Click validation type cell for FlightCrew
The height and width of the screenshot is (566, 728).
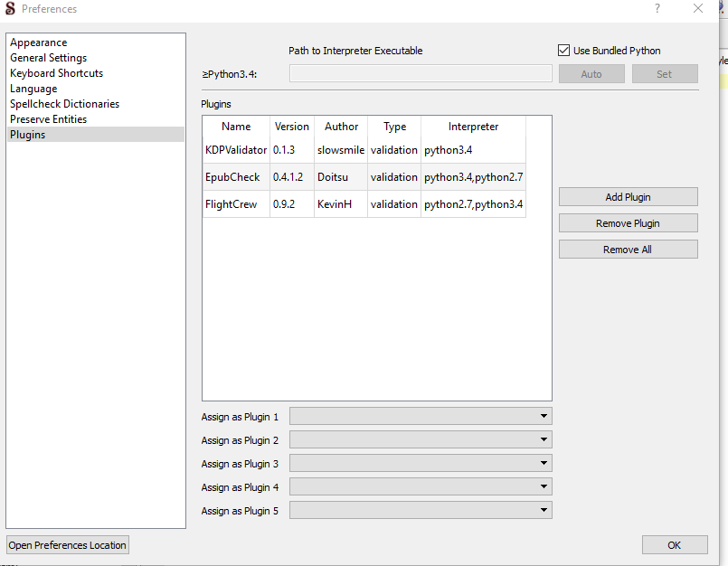click(394, 203)
